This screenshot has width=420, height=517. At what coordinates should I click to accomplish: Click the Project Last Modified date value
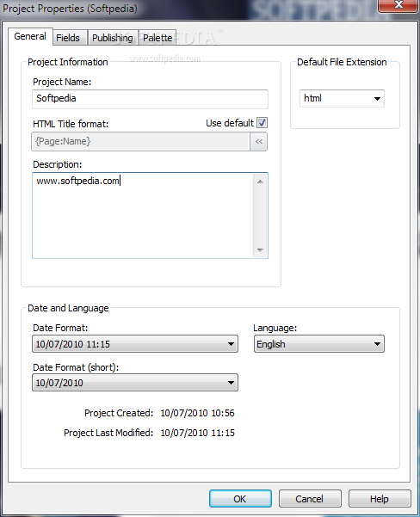(x=197, y=433)
